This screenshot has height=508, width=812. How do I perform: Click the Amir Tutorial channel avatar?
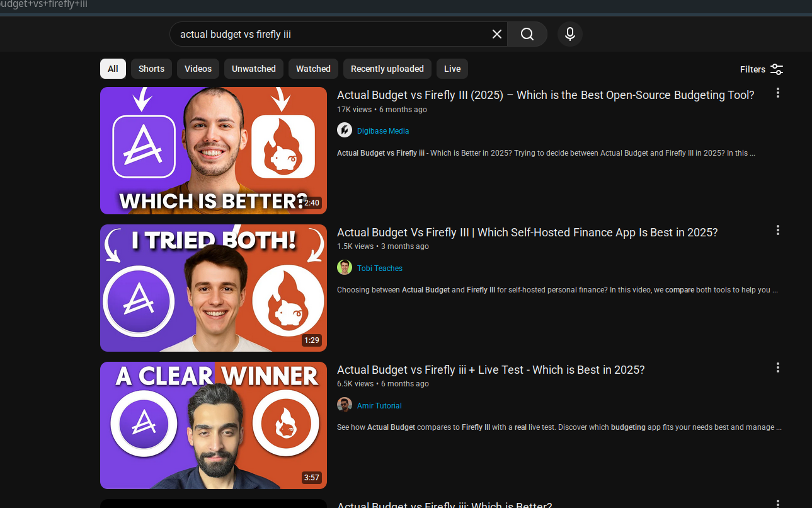click(345, 405)
